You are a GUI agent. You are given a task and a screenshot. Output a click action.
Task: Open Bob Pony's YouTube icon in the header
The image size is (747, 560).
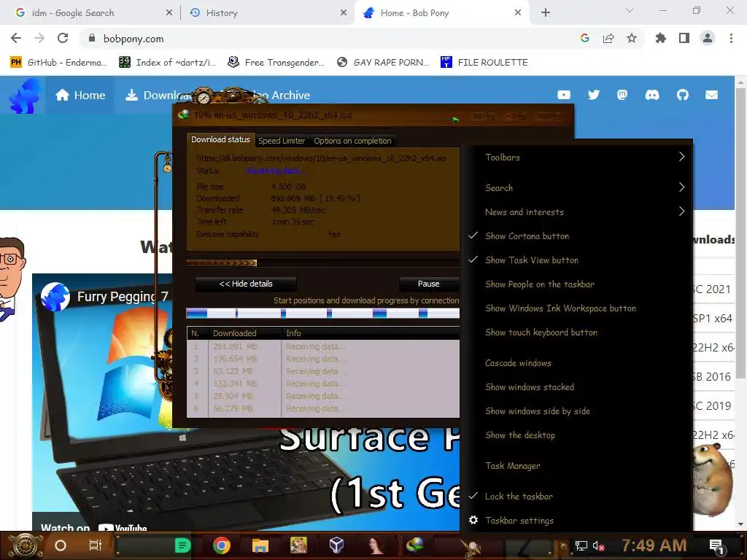point(564,95)
